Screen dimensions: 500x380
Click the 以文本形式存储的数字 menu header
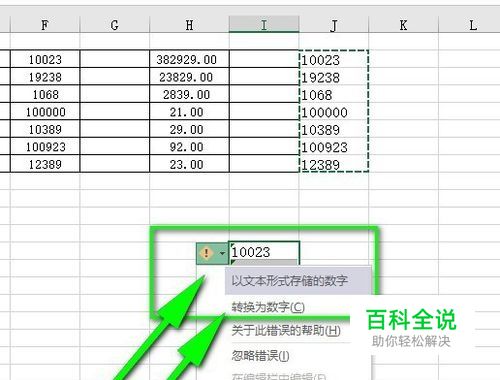(298, 281)
